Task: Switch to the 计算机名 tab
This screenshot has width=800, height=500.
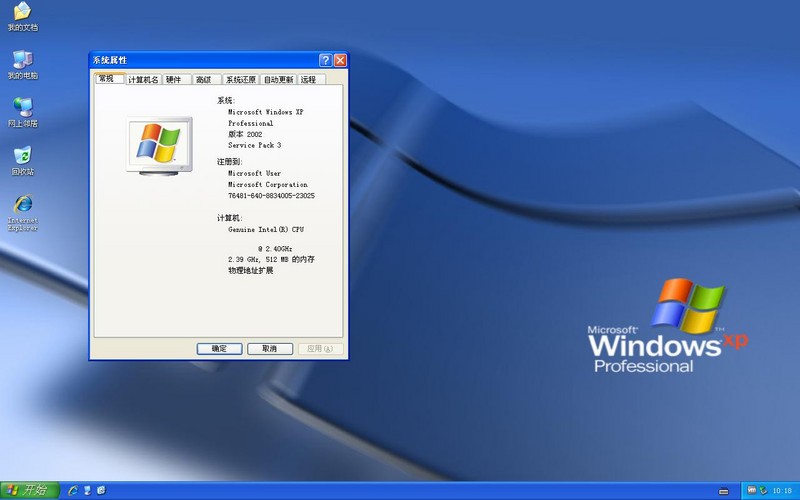Action: [x=143, y=80]
